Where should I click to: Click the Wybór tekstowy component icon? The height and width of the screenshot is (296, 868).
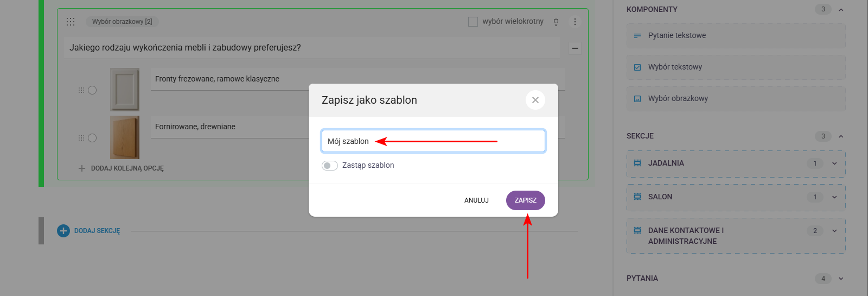(x=637, y=67)
